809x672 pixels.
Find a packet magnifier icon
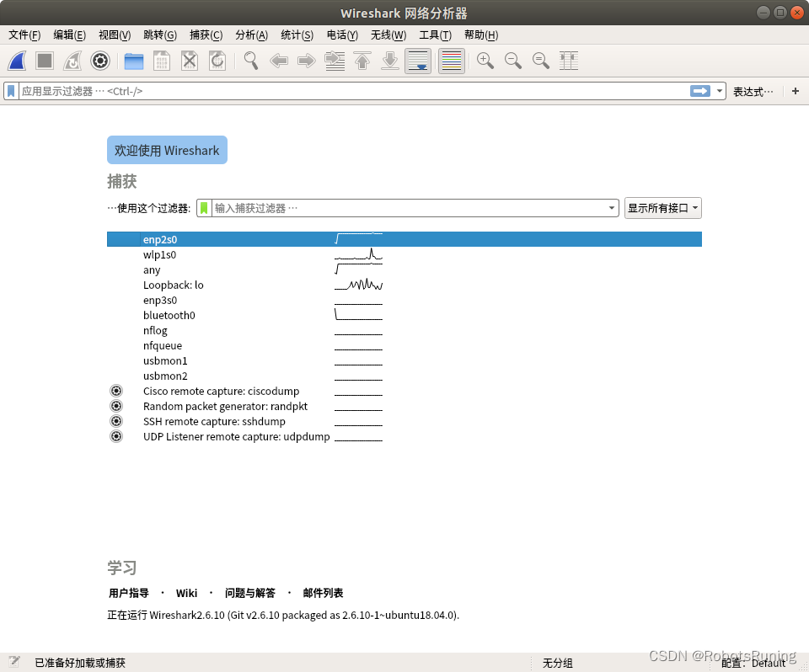click(x=251, y=61)
